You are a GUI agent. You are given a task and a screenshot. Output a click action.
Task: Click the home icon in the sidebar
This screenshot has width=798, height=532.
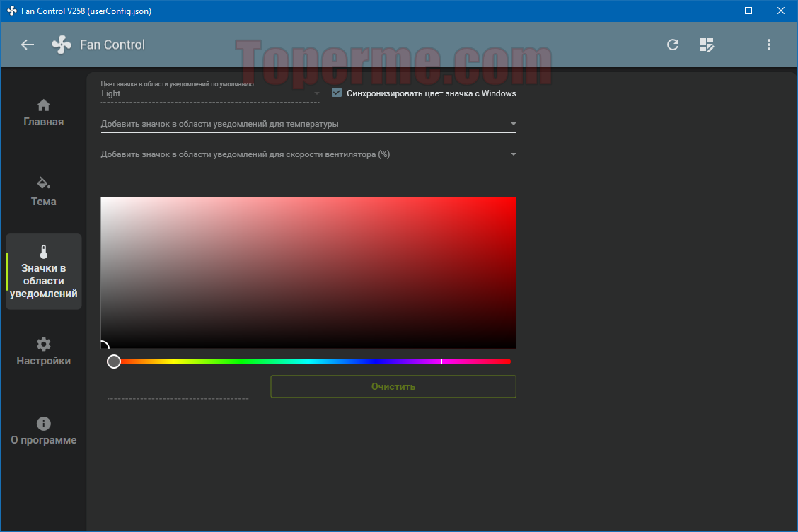click(44, 105)
